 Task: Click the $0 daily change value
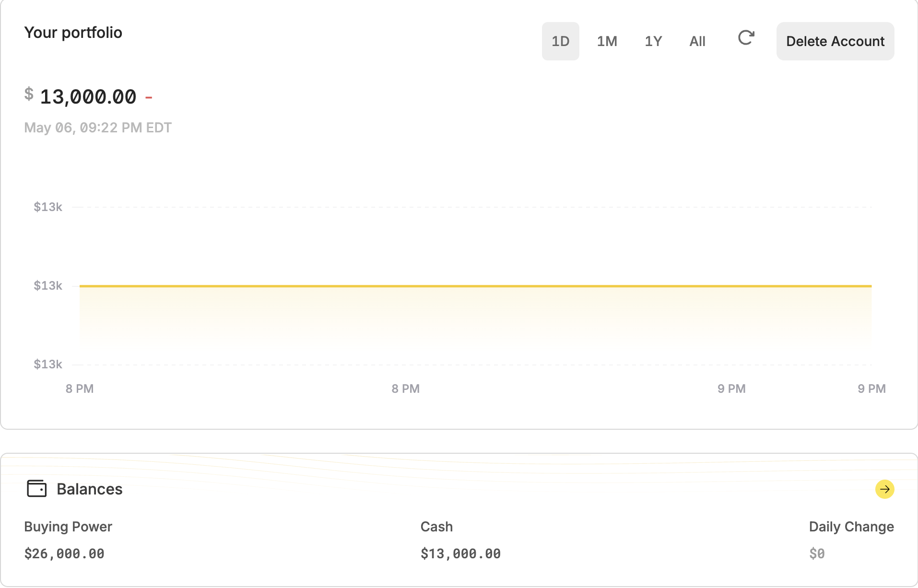click(817, 554)
